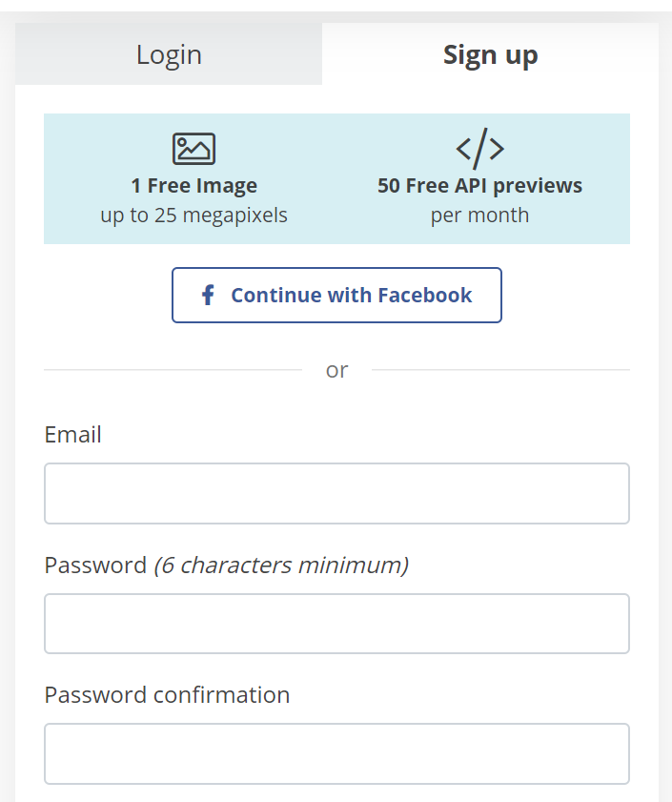The height and width of the screenshot is (802, 672).
Task: Click the divider line right of "or"
Action: (x=500, y=370)
